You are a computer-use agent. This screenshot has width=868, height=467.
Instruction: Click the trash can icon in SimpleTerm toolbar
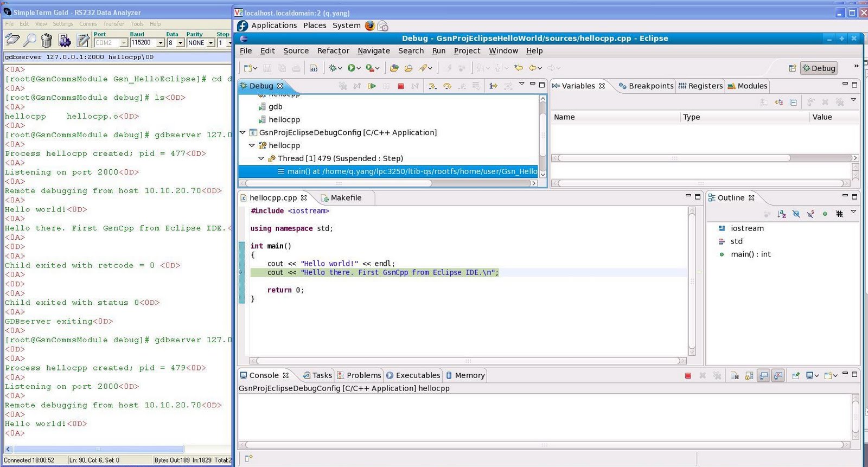pyautogui.click(x=47, y=40)
